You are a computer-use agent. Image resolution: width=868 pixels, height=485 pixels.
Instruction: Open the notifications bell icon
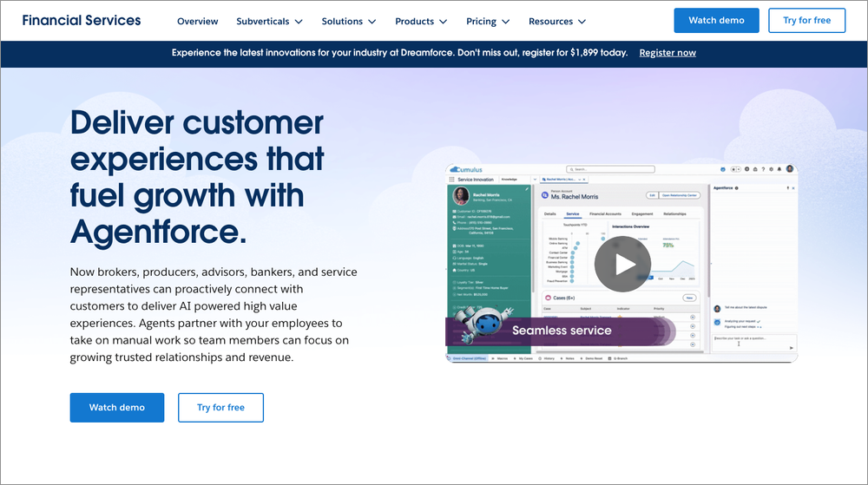coord(779,169)
